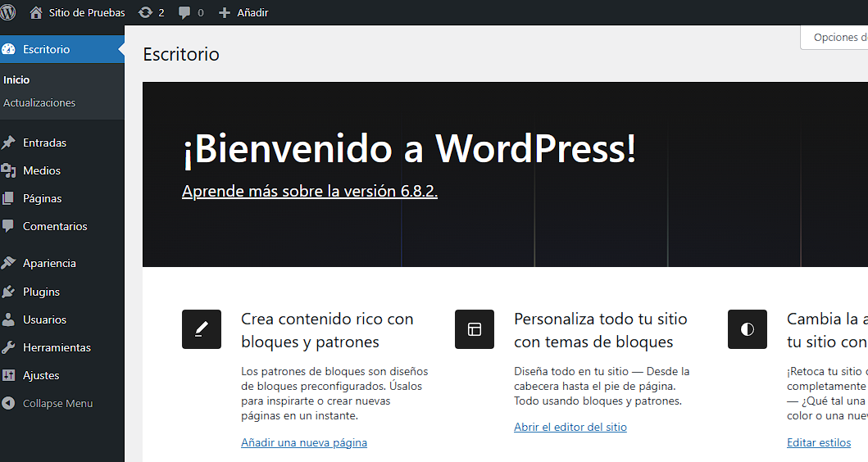This screenshot has height=462, width=868.
Task: Open the Abrir el editor del sitio link
Action: coord(570,427)
